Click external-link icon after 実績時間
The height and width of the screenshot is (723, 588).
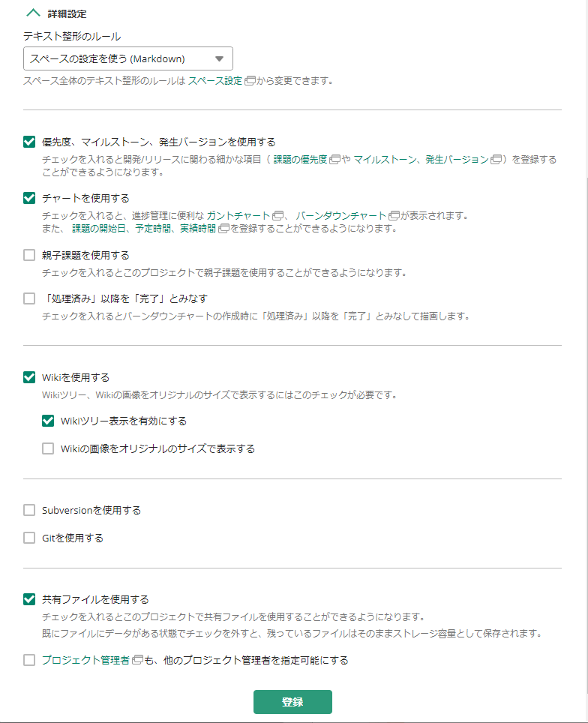click(x=223, y=229)
